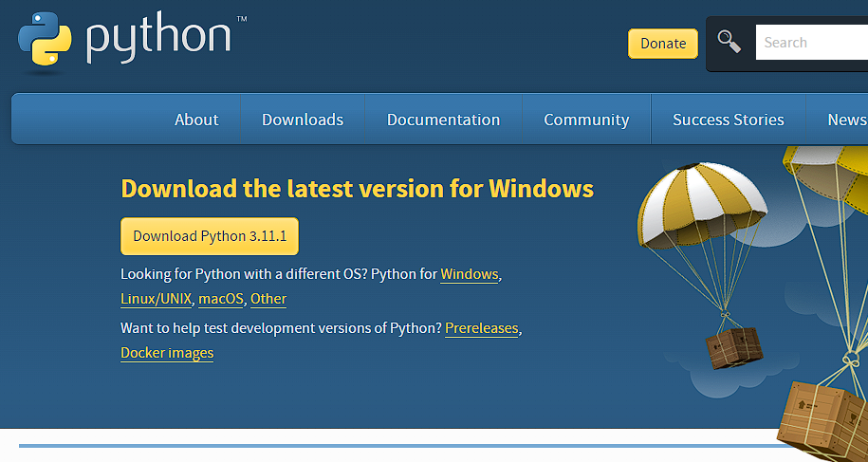Image resolution: width=868 pixels, height=462 pixels.
Task: Click the magnifying glass search icon
Action: tap(729, 42)
